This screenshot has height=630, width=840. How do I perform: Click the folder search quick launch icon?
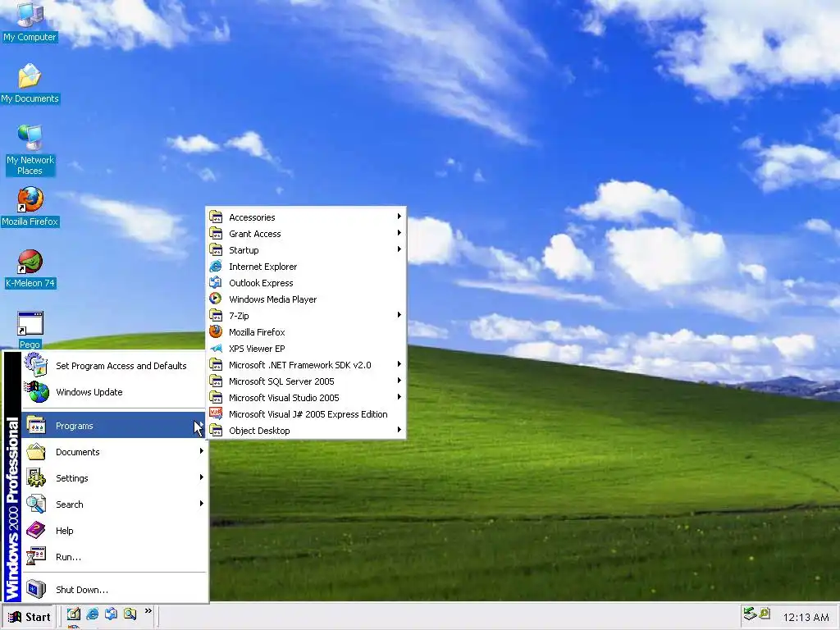pos(130,614)
